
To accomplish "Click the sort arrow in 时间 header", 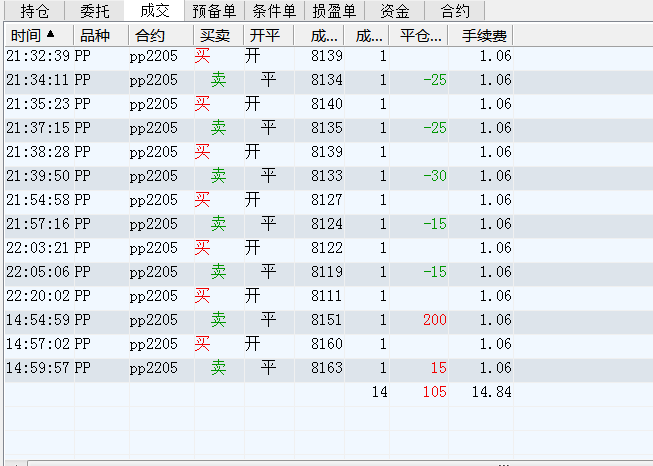I will (51, 35).
